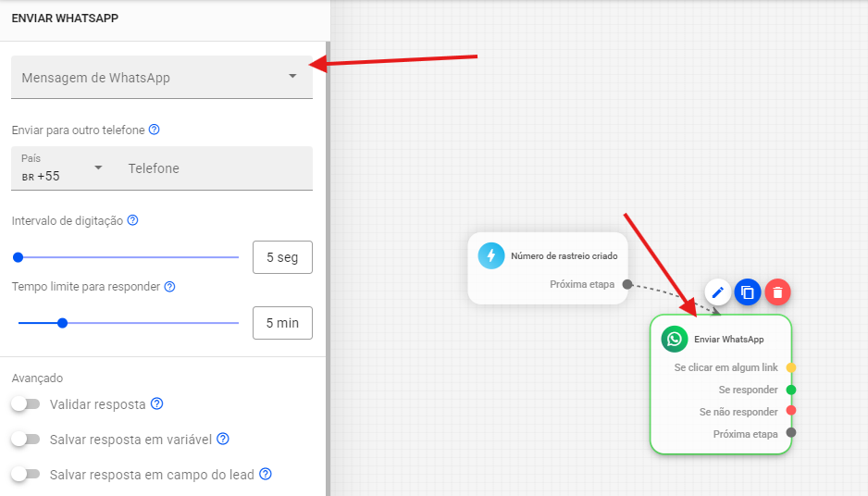The height and width of the screenshot is (496, 868).
Task: Click the green WhatsApp icon in node
Action: tap(675, 340)
